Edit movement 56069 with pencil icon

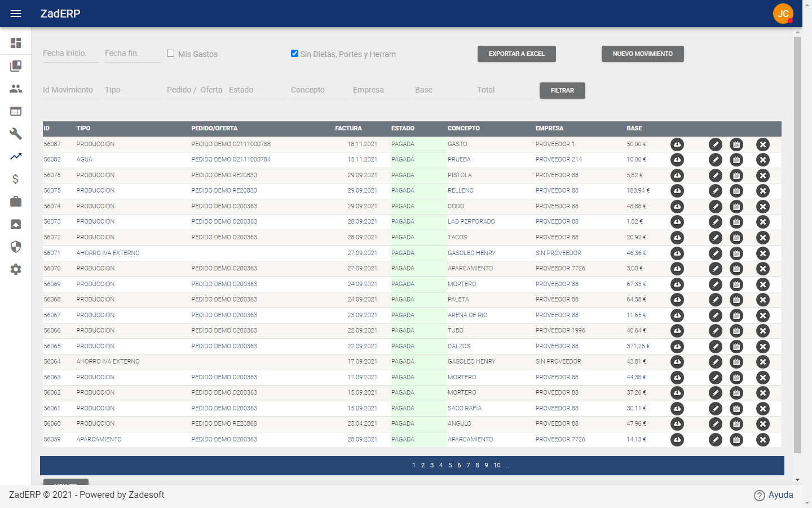click(x=716, y=284)
